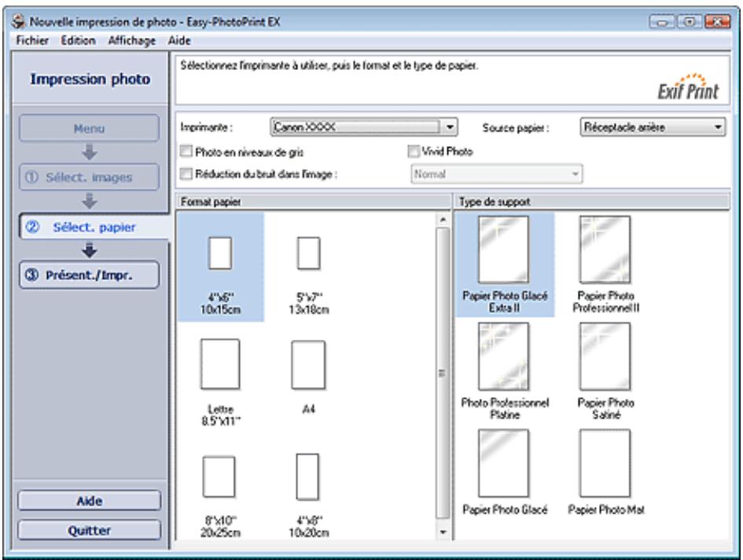This screenshot has height=560, width=743.
Task: Go to step 1 Sélect. images
Action: click(89, 177)
